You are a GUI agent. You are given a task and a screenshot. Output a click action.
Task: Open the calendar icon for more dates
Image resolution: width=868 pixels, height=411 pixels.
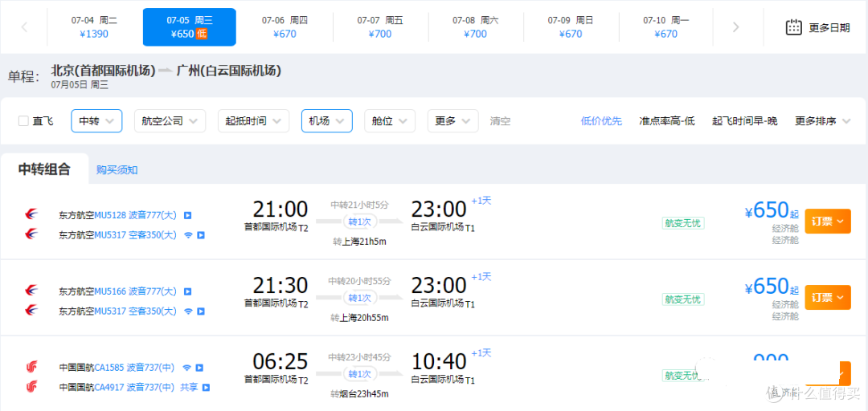(794, 27)
